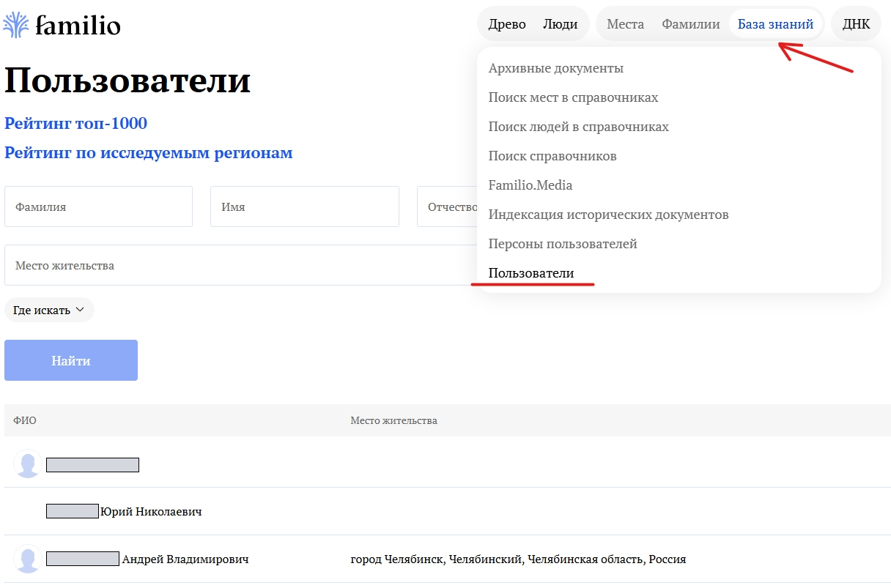Viewport: 891px width, 588px height.
Task: Select Familio.Media menu entry
Action: tap(530, 185)
